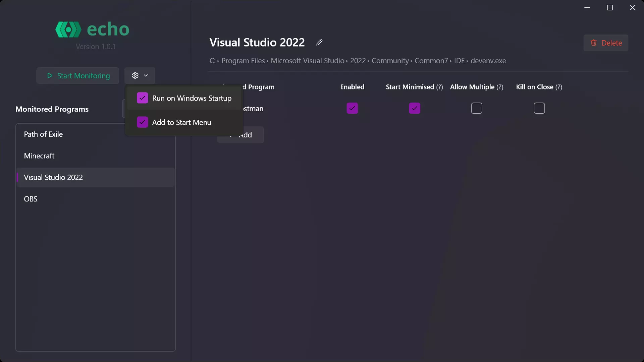Select Visual Studio 2022 in the program list
This screenshot has width=644, height=362.
(x=95, y=177)
